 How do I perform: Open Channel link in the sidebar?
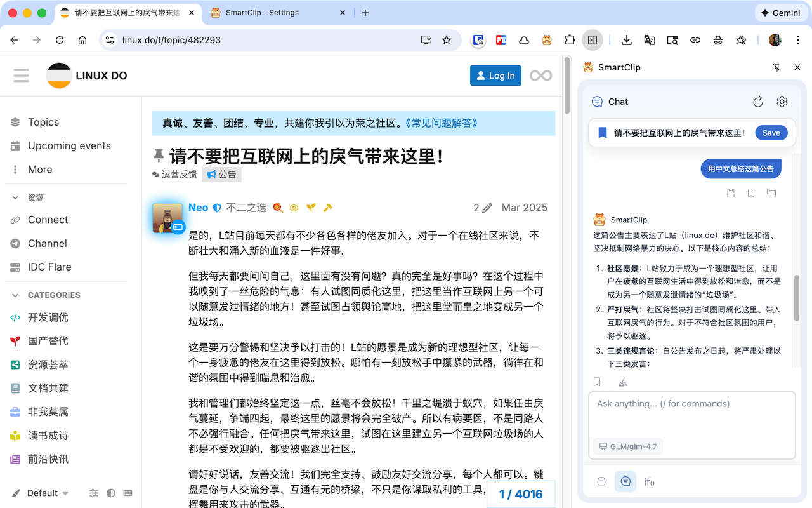point(47,243)
